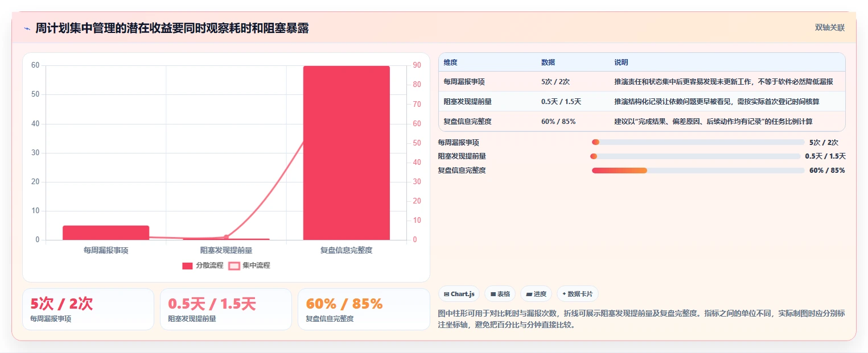This screenshot has width=868, height=353.
Task: Click the 数据卡片 chip
Action: point(578,294)
